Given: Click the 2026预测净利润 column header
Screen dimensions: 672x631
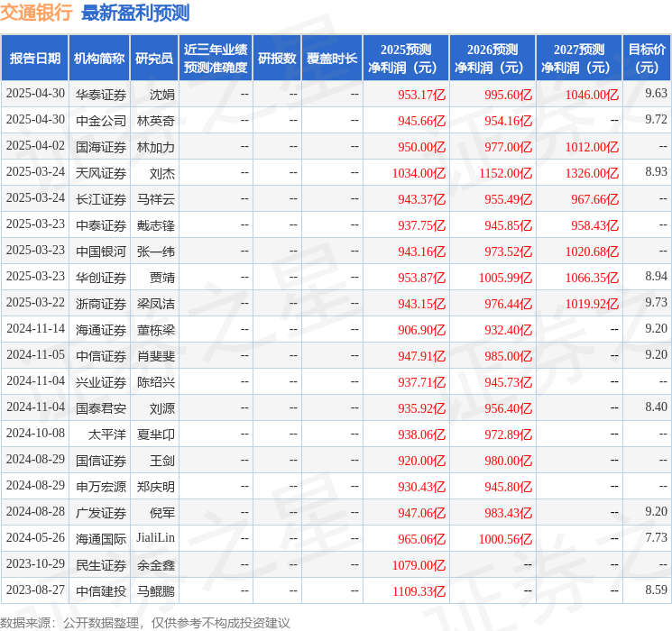Looking at the screenshot, I should [492, 59].
